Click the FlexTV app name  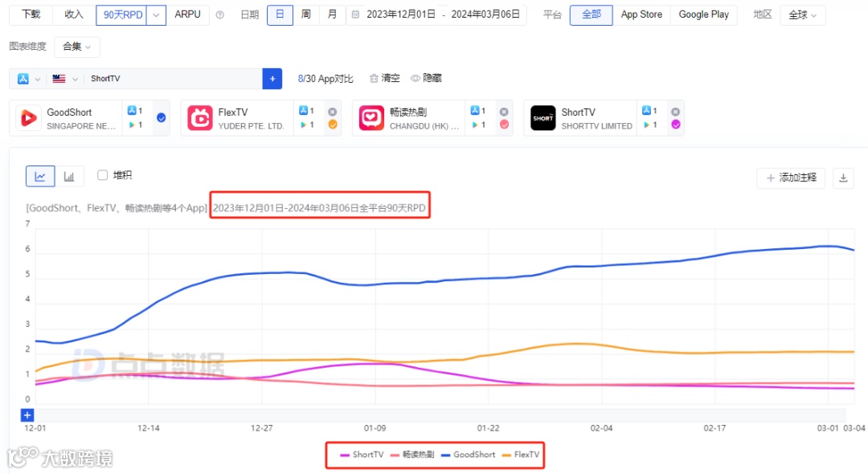(233, 112)
